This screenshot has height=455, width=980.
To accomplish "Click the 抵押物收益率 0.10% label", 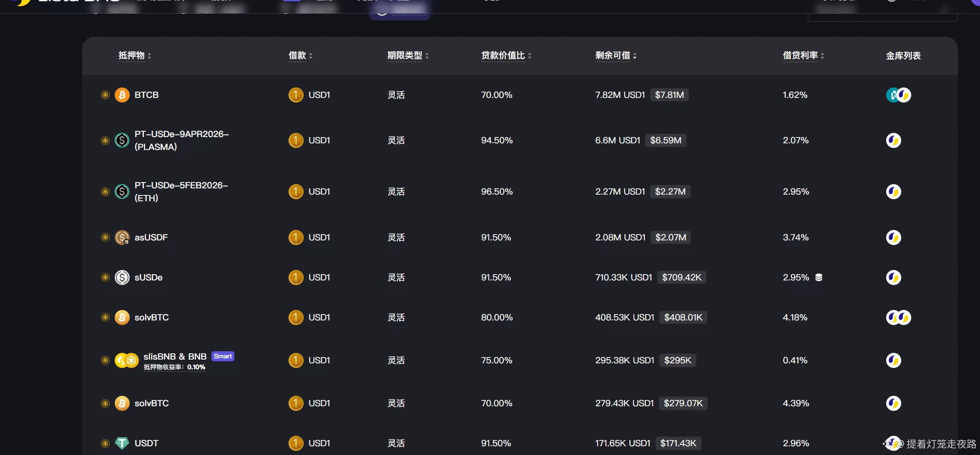I will click(x=174, y=367).
